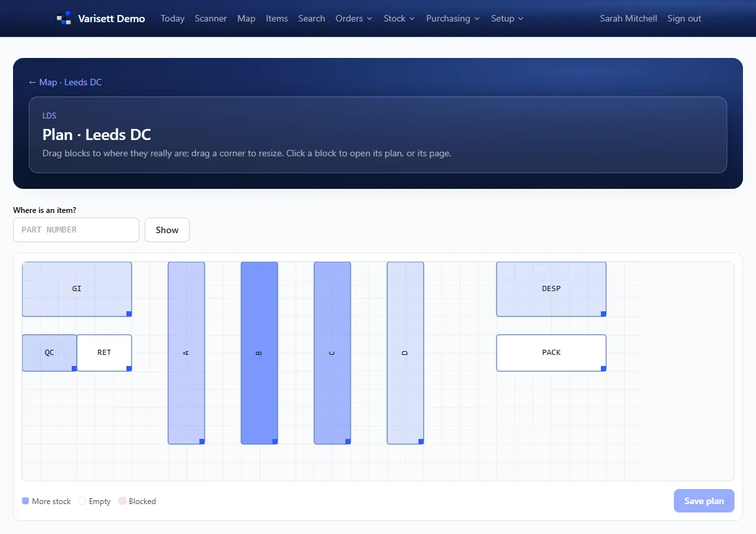Screen dimensions: 756x534
Task: Expand the Stock dropdown menu
Action: 400,18
